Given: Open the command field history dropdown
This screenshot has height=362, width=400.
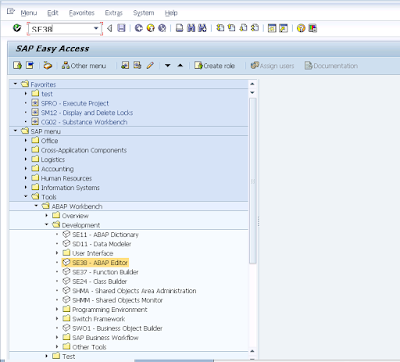Looking at the screenshot, I should [x=96, y=28].
